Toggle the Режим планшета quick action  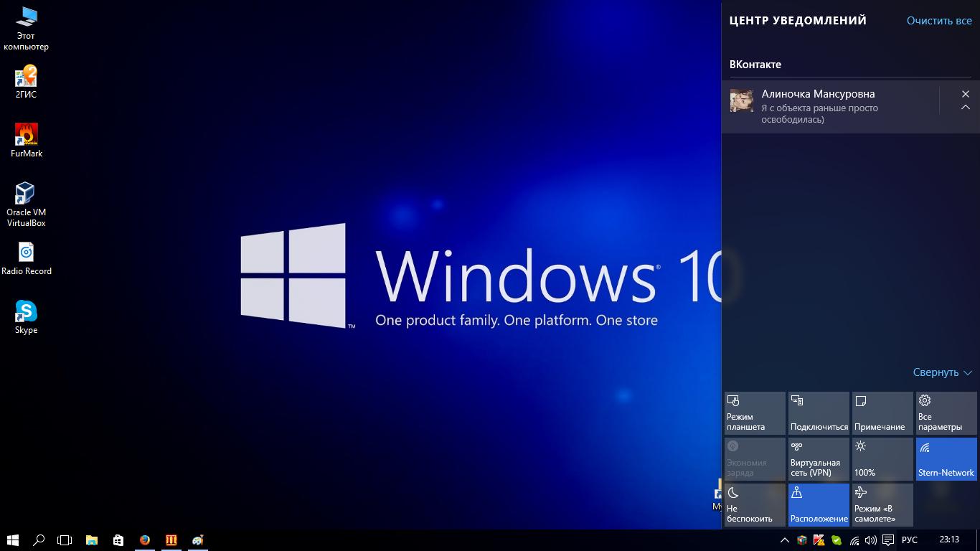click(755, 413)
